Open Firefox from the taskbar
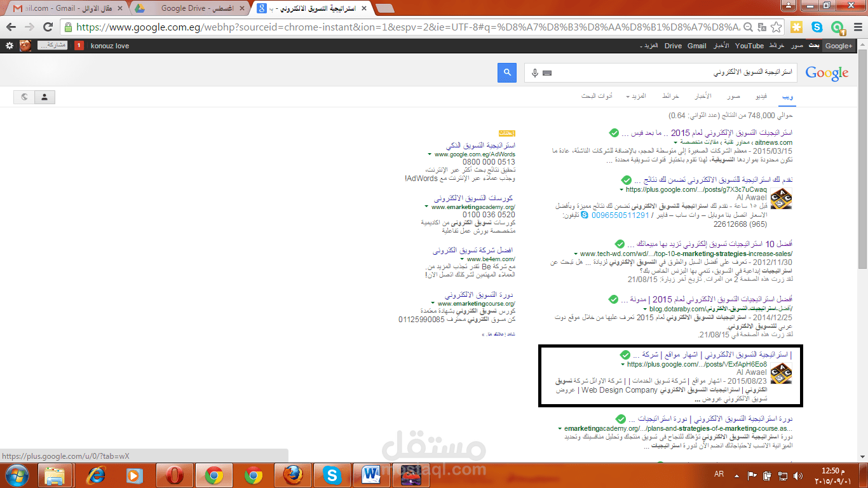The height and width of the screenshot is (488, 868). 292,475
